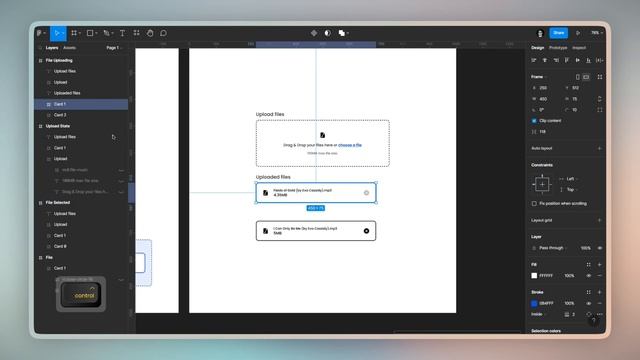
Task: Open the Frame tool dropdown arrow
Action: point(80,33)
